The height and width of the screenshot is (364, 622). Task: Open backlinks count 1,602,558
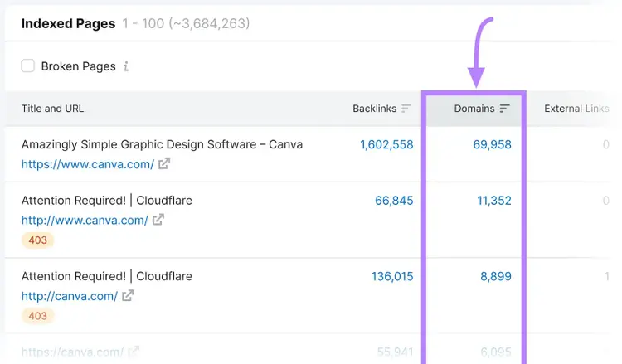tap(386, 145)
